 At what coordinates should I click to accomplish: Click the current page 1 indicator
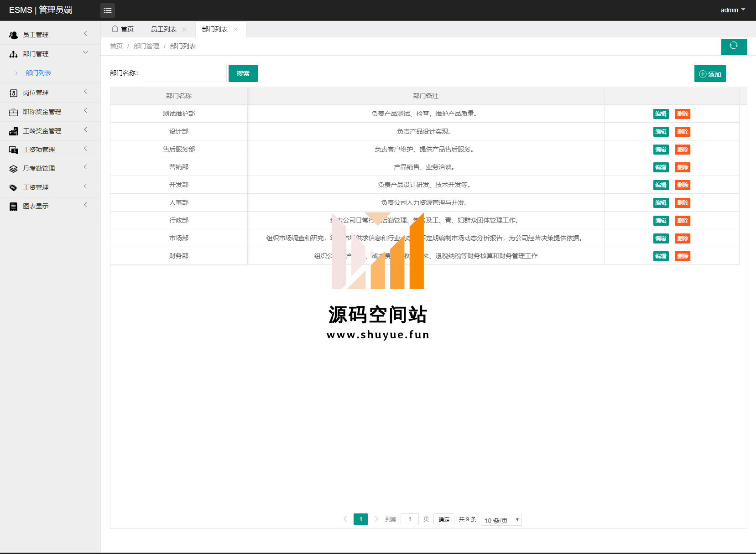point(360,519)
